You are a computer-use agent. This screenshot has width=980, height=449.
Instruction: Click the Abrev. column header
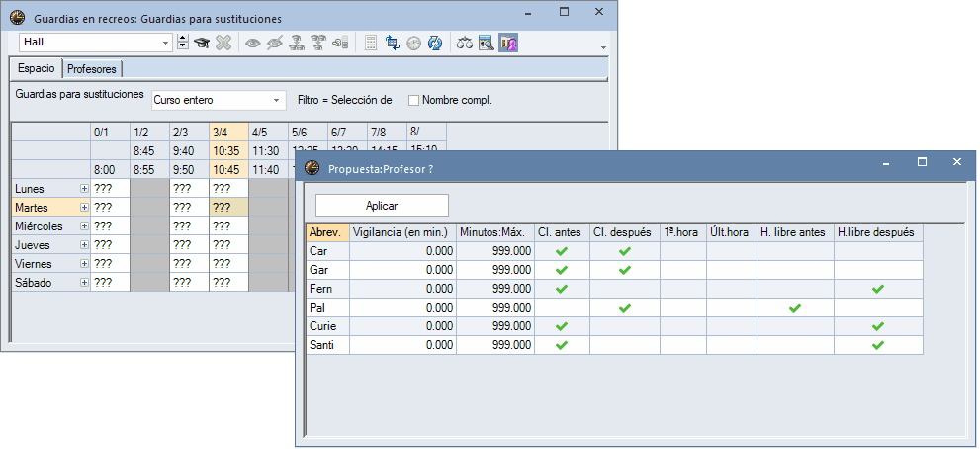[327, 232]
